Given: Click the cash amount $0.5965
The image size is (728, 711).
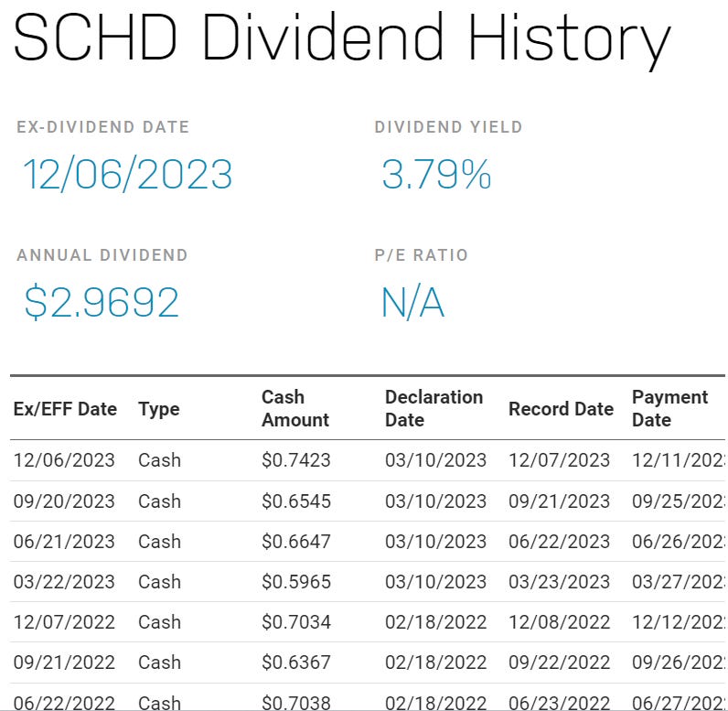Looking at the screenshot, I should [296, 582].
